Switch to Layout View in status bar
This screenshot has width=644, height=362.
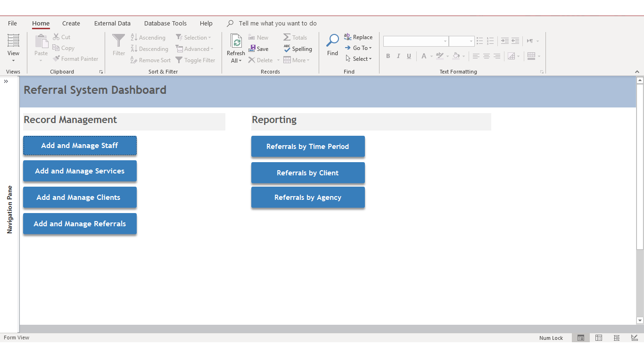(x=617, y=338)
